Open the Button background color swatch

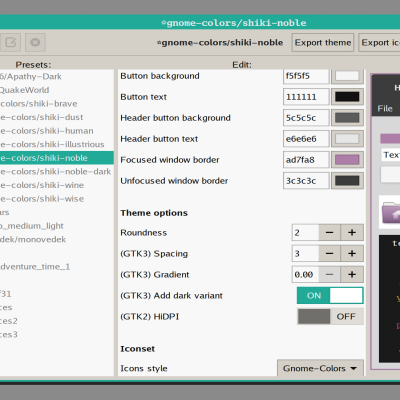pos(347,76)
